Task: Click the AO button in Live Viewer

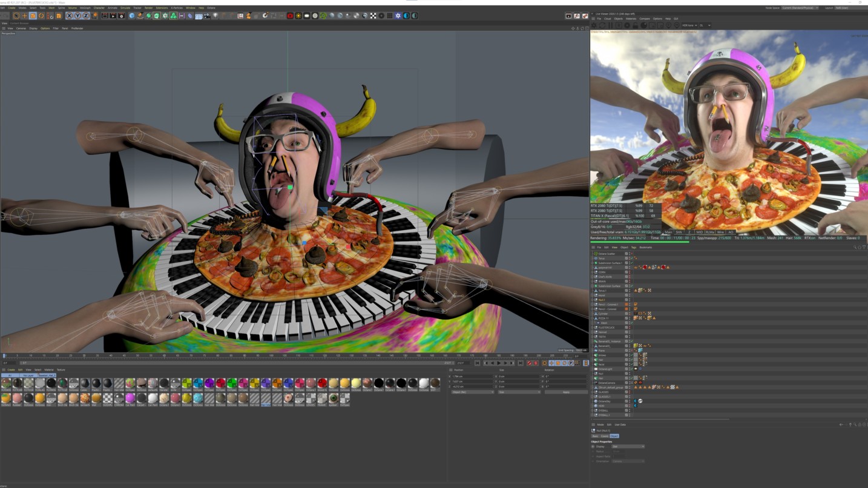Action: (731, 232)
